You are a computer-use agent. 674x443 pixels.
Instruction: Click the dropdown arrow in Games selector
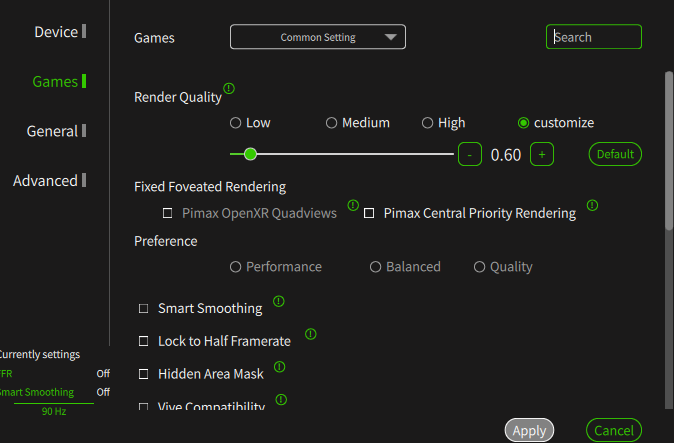(390, 37)
